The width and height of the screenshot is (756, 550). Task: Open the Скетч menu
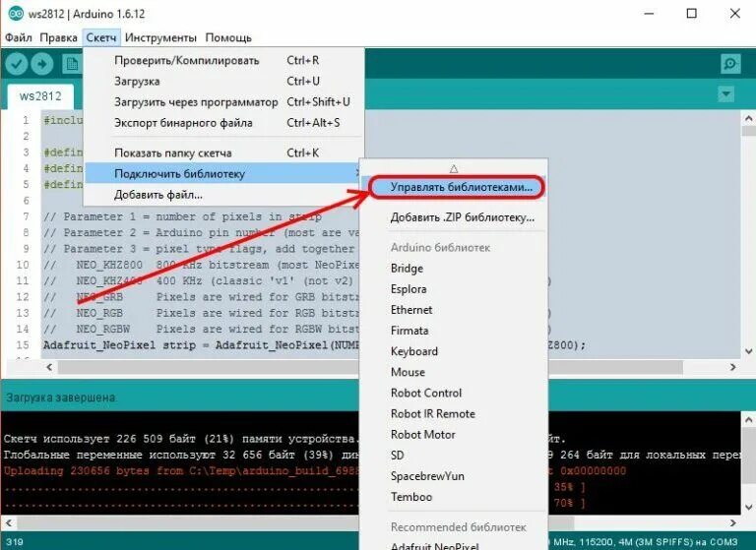point(101,37)
